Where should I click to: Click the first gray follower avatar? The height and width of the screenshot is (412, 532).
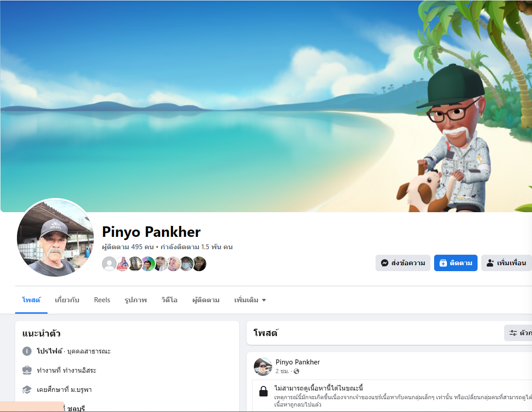[109, 264]
